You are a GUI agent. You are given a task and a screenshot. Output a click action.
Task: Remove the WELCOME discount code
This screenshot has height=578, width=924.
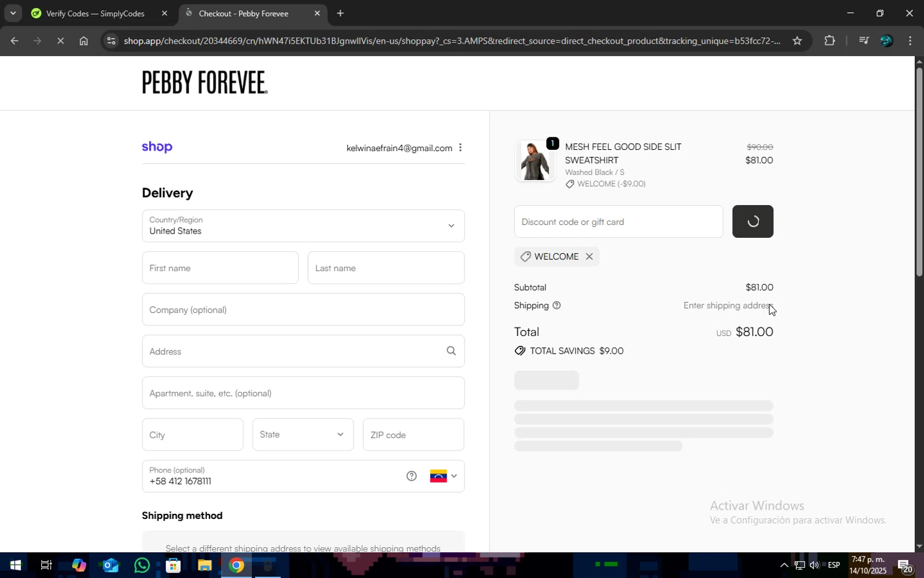tap(589, 257)
